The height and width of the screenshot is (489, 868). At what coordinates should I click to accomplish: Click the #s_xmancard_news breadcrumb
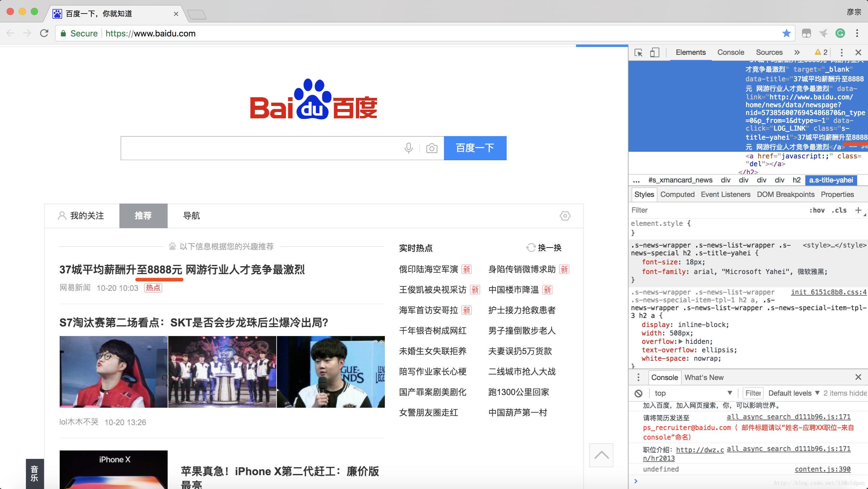(680, 180)
